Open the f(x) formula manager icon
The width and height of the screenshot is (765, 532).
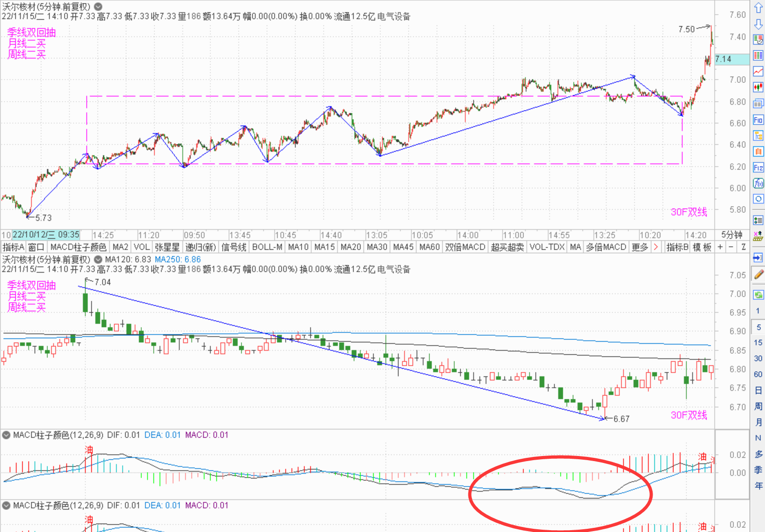click(x=758, y=183)
